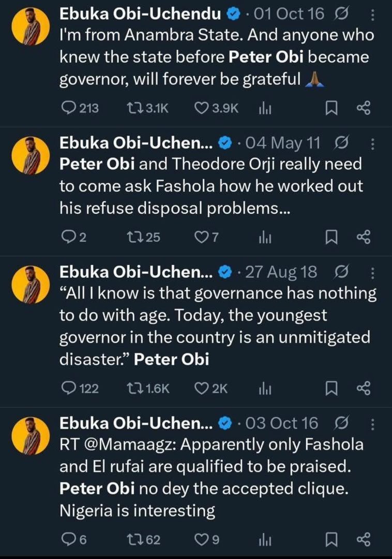Open the more options menu on the 04 May 11 tweet
The image size is (392, 559).
click(x=372, y=144)
